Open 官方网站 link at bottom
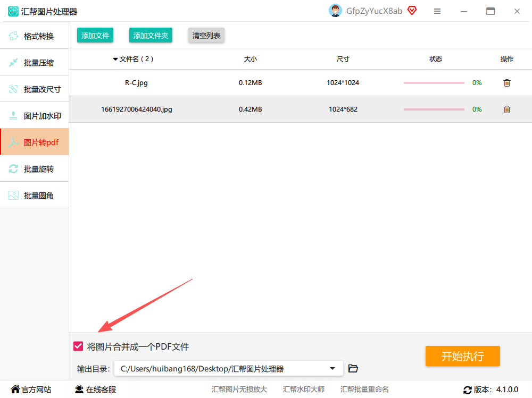The width and height of the screenshot is (532, 398). (31, 389)
